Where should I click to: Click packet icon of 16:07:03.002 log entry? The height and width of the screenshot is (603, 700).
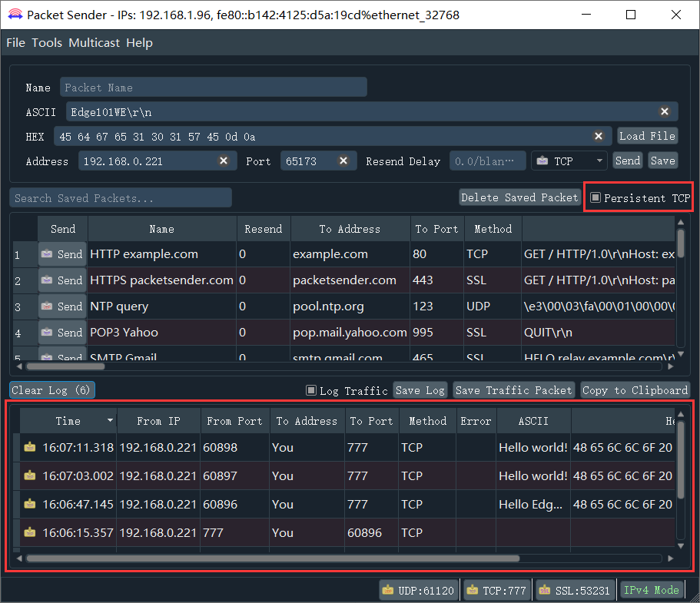[30, 475]
